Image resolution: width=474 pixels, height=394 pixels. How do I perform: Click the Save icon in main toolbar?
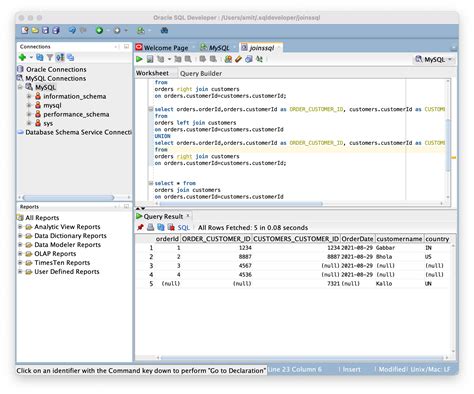click(x=45, y=30)
